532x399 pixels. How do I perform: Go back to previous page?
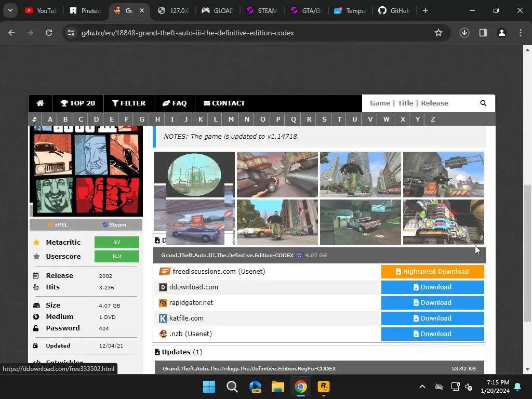[11, 33]
